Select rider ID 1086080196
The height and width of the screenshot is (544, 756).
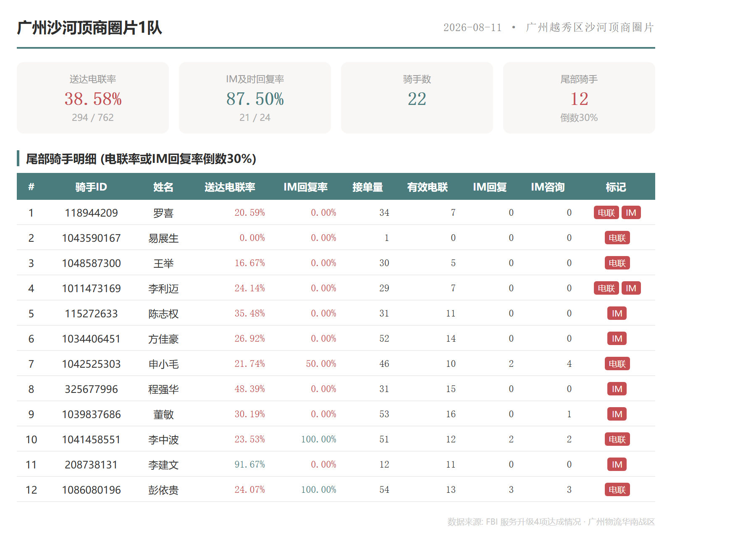pos(91,490)
